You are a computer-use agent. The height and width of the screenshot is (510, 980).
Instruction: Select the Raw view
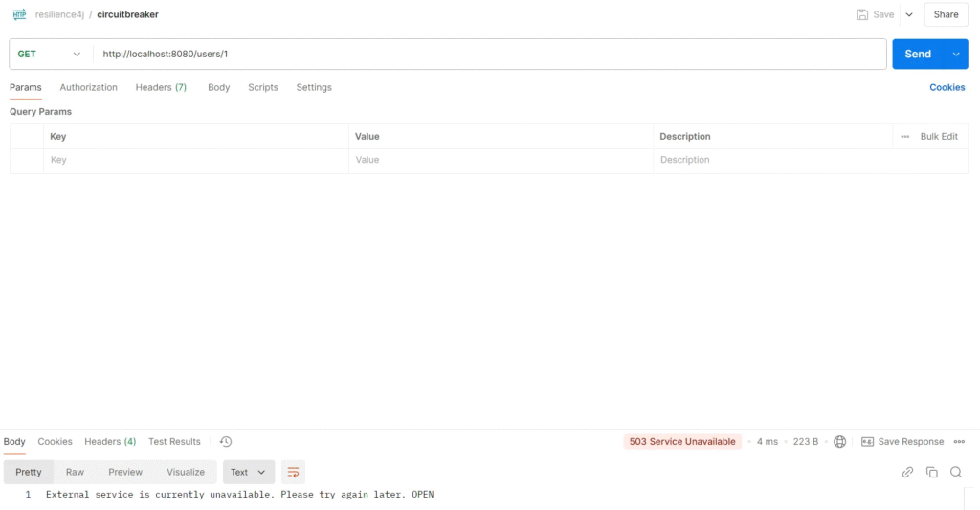[75, 473]
